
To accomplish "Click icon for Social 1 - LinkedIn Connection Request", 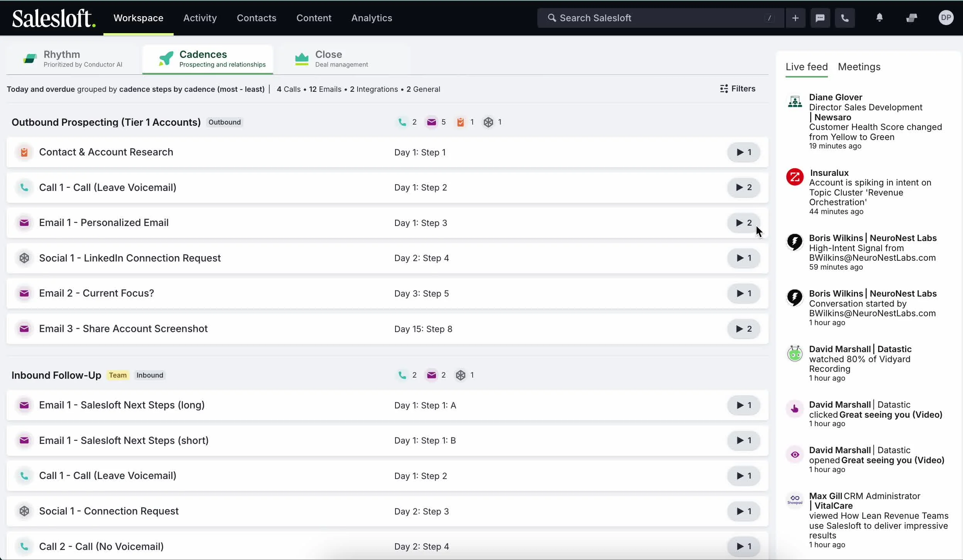I will [x=24, y=258].
